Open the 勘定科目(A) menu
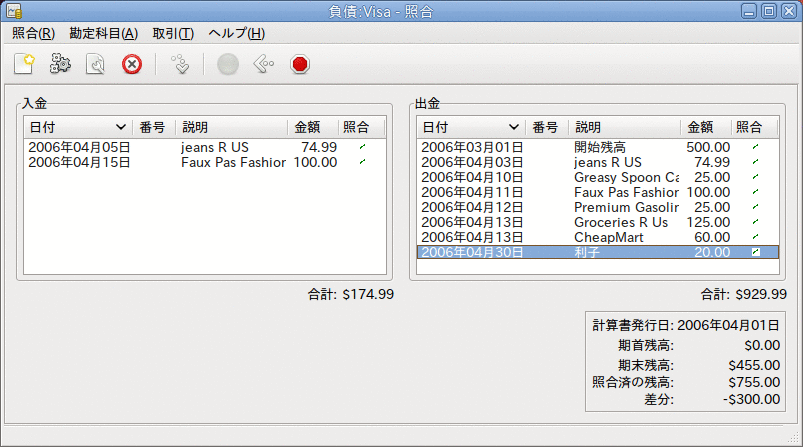 (103, 34)
